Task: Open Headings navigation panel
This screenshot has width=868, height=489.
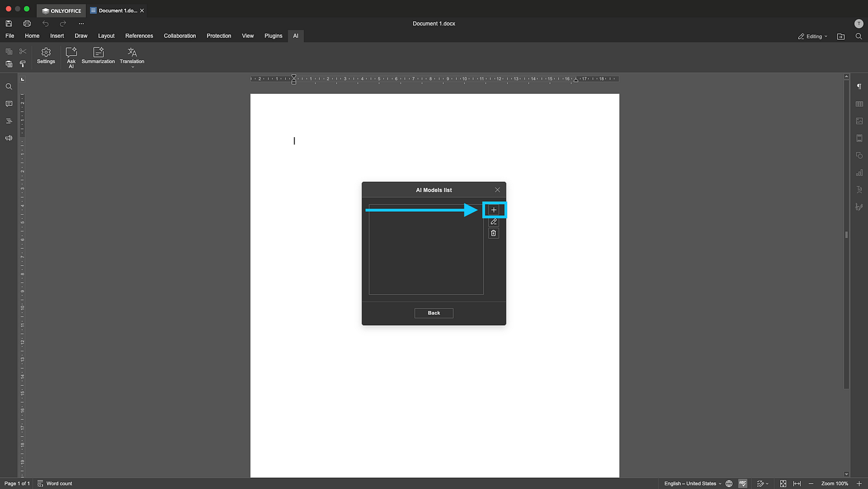Action: (9, 121)
